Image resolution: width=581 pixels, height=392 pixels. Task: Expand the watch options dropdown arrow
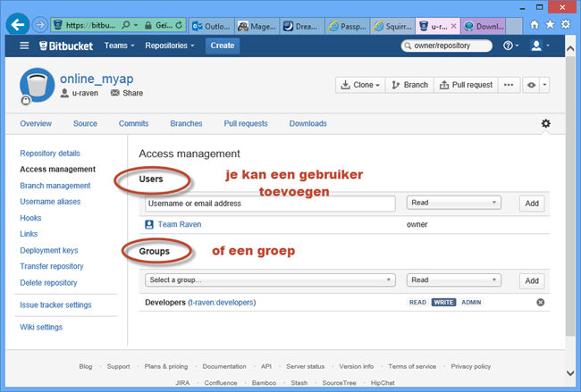pos(544,85)
